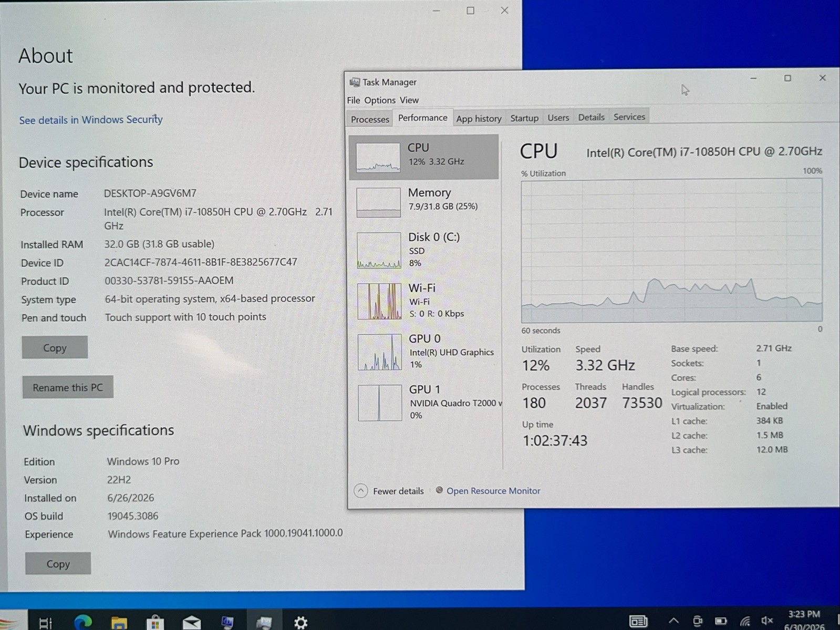Open the View menu in Task Manager
The width and height of the screenshot is (840, 630).
coord(409,100)
